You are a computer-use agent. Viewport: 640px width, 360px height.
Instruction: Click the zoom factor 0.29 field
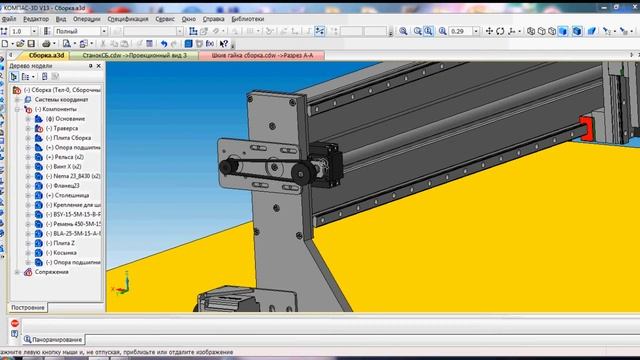[460, 31]
